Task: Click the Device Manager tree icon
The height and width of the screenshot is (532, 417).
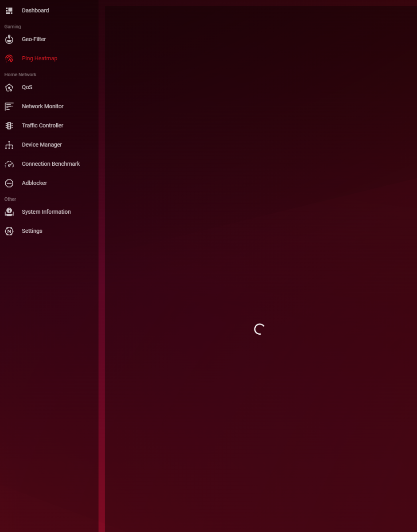Action: (x=9, y=145)
